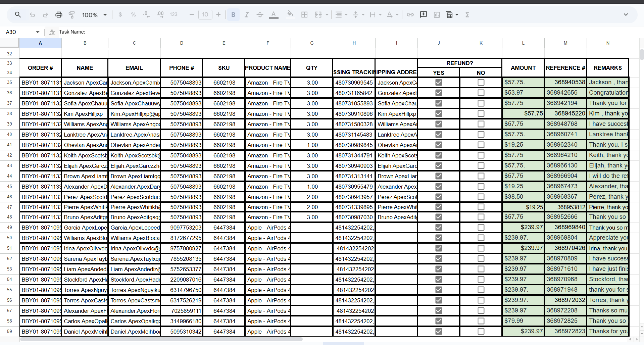Select column L header
This screenshot has width=644, height=345.
point(523,43)
